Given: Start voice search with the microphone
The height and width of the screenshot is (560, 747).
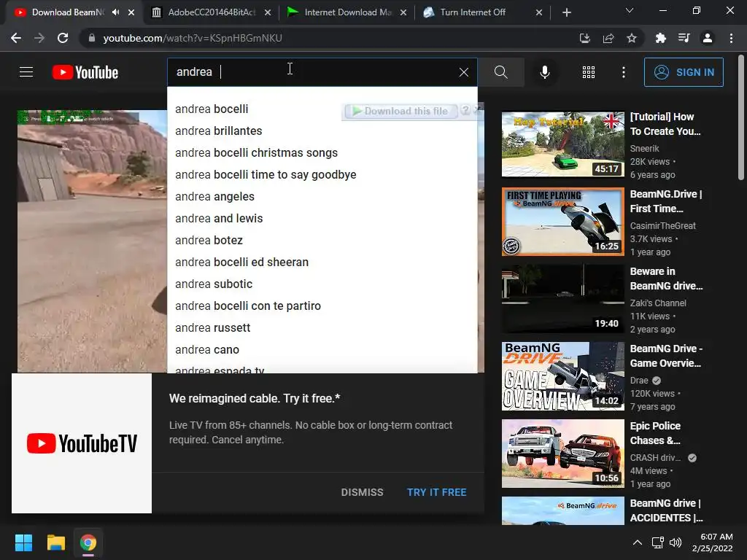Looking at the screenshot, I should tap(544, 72).
